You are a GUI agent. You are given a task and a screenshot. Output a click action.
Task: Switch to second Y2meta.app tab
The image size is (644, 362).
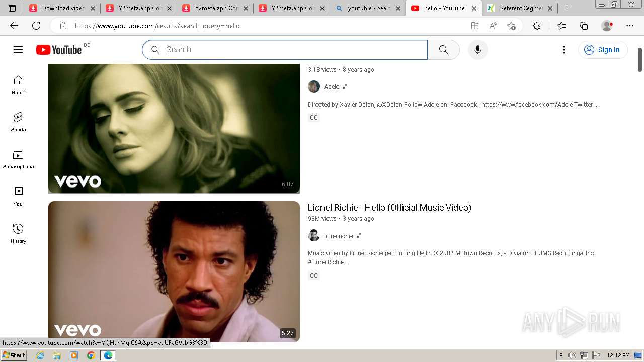pos(215,8)
